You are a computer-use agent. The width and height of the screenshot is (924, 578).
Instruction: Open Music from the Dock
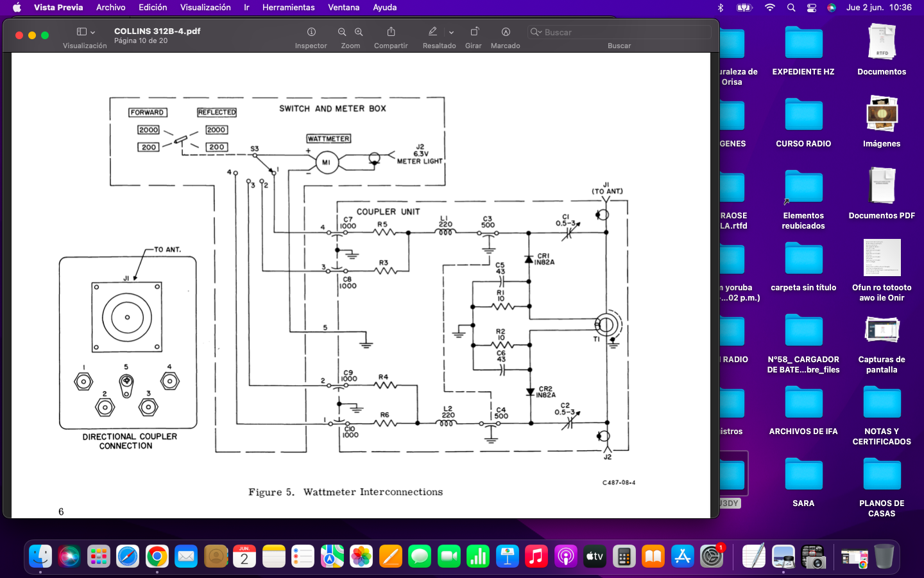536,556
